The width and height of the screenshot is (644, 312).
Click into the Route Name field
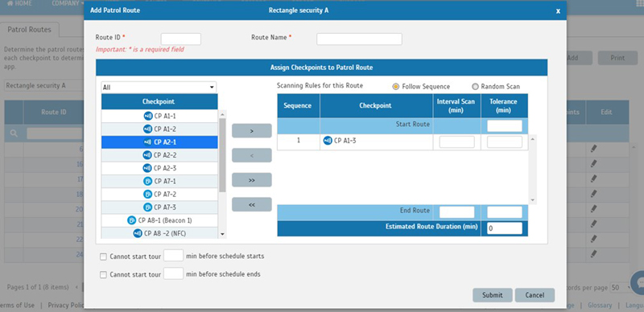click(359, 39)
